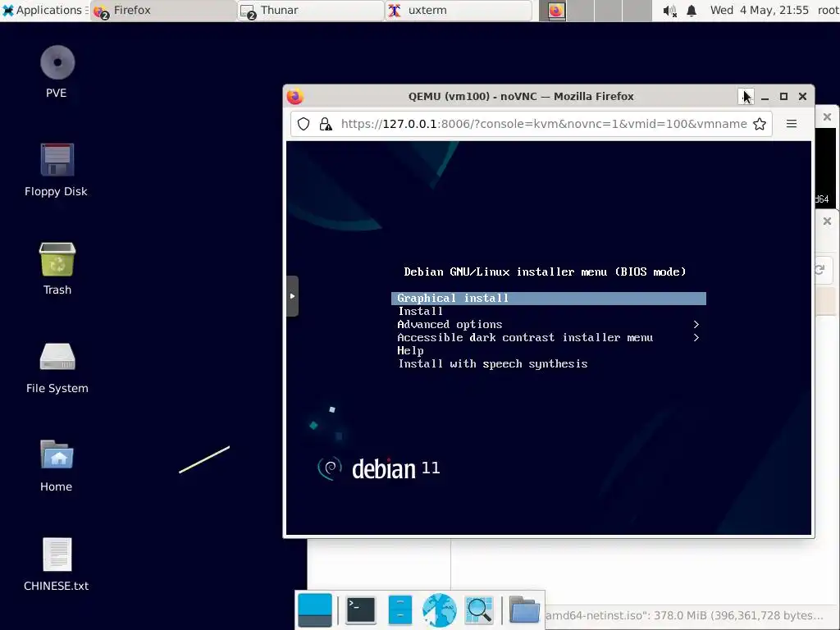
Task: Open the home folder dock icon
Action: click(524, 610)
